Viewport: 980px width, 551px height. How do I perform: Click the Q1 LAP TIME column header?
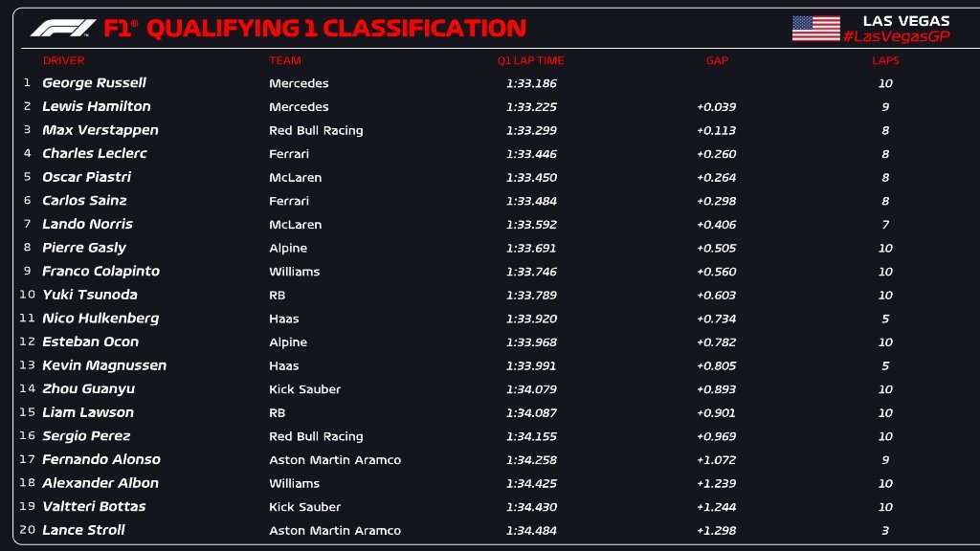[530, 60]
